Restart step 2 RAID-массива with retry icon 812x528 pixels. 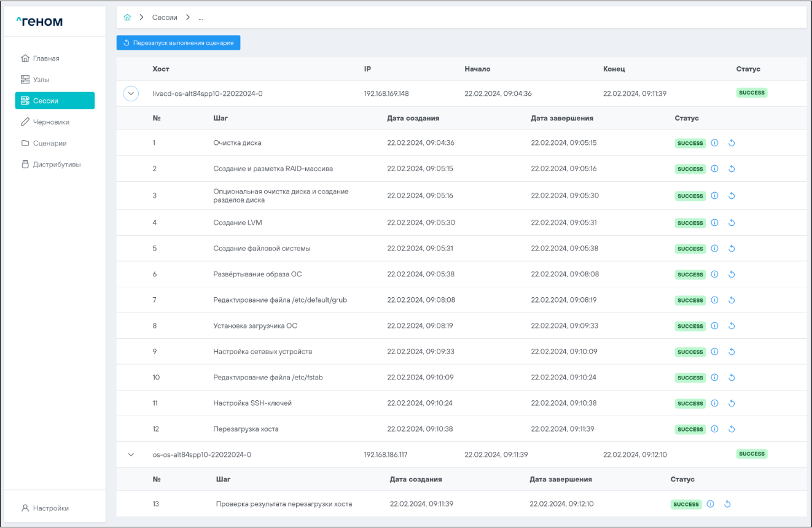[x=731, y=169]
